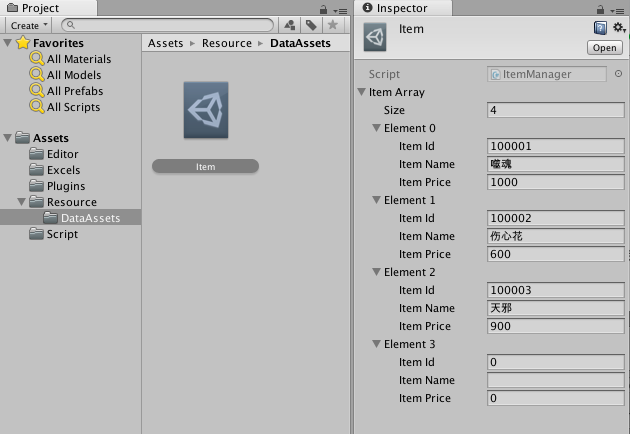
Task: Click Element 1 Item Id field 100002
Action: click(556, 218)
